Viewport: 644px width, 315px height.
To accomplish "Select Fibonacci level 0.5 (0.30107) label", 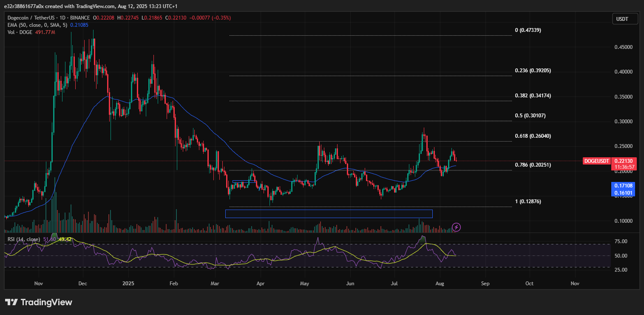I will tap(530, 116).
